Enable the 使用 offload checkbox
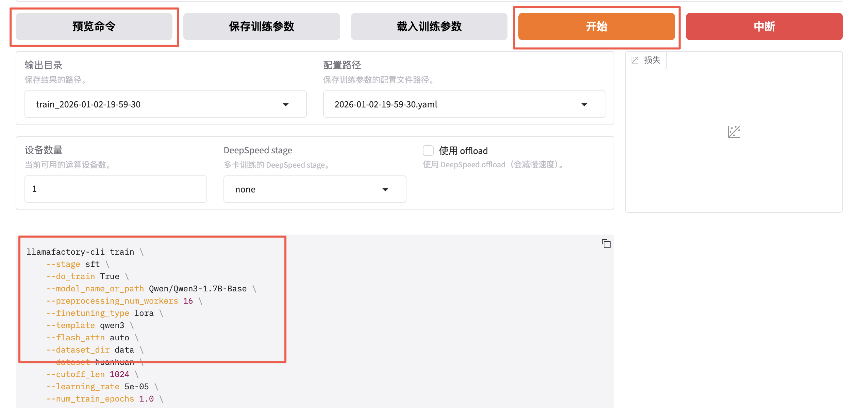This screenshot has height=408, width=868. click(x=428, y=151)
